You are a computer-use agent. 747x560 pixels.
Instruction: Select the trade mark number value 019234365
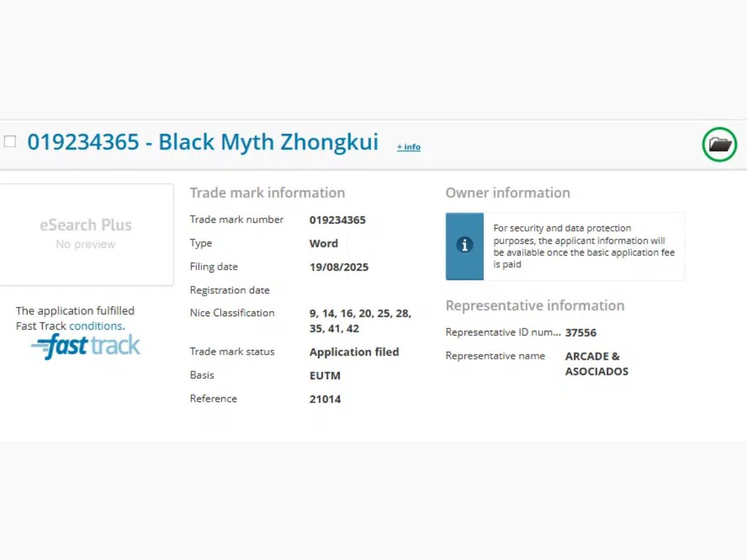pos(337,220)
